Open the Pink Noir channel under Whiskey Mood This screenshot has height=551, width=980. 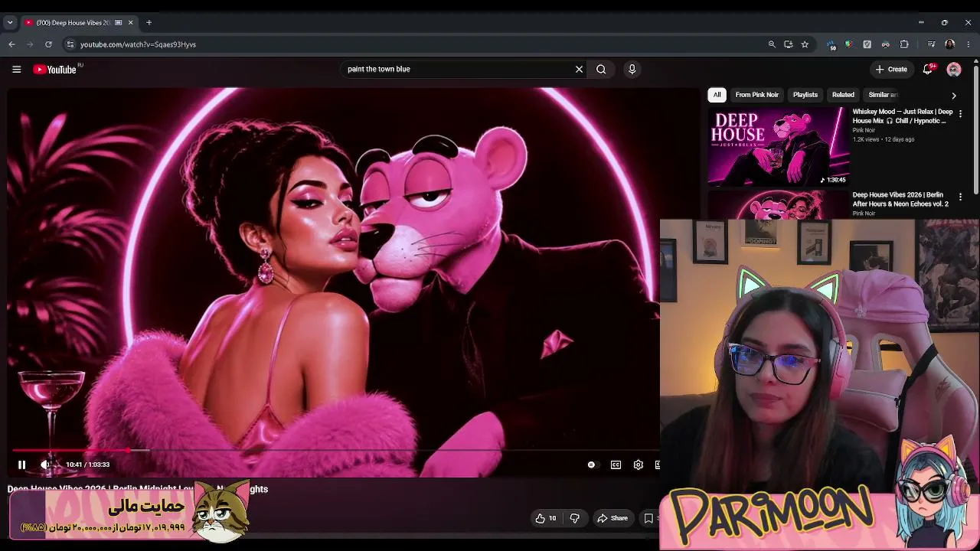point(864,130)
